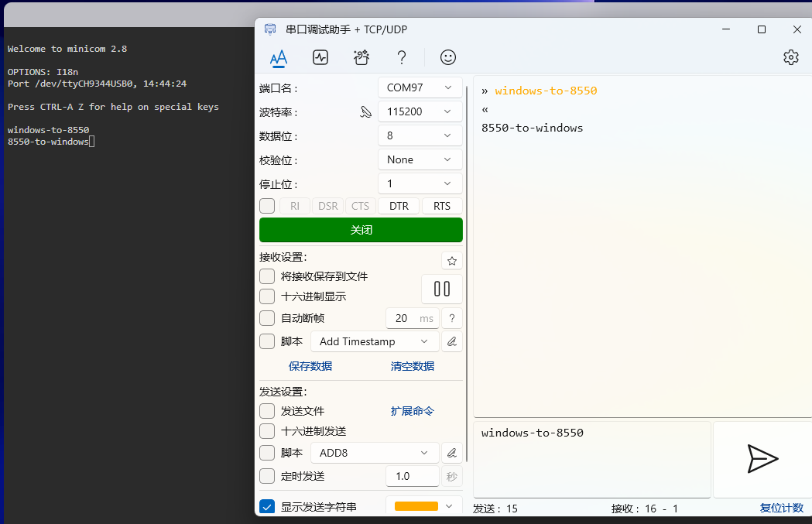812x524 pixels.
Task: Open the help question mark icon
Action: [401, 57]
